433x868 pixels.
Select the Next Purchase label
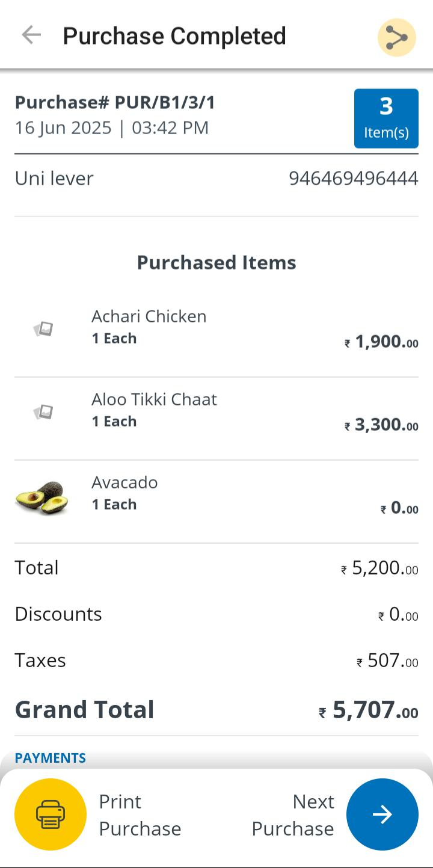point(293,814)
